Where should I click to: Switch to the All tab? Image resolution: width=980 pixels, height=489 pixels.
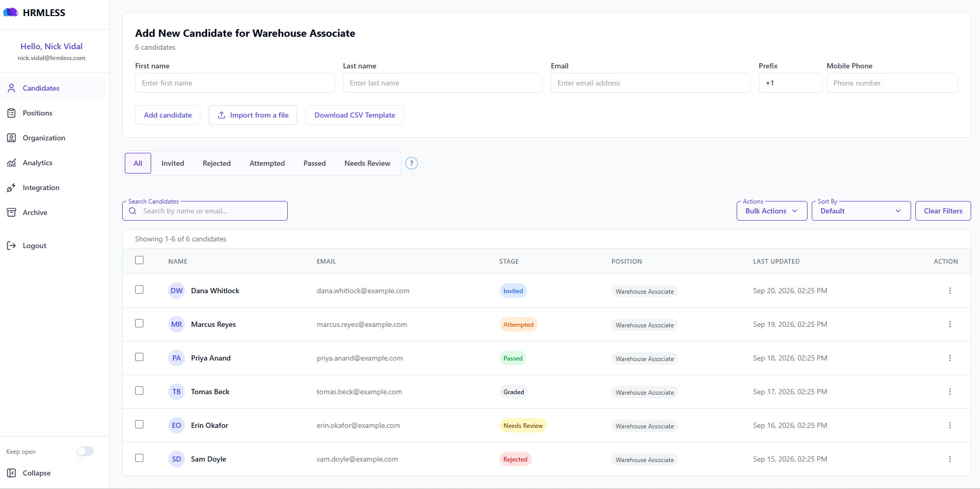point(138,163)
